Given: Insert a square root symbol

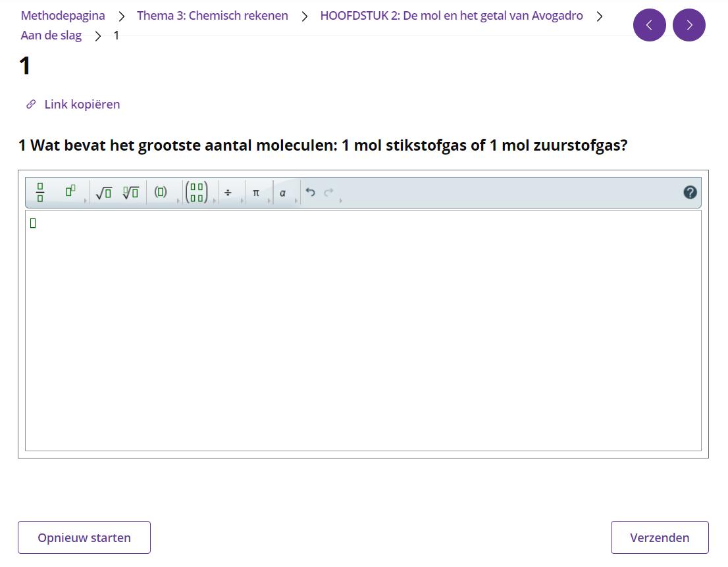Looking at the screenshot, I should [x=103, y=192].
